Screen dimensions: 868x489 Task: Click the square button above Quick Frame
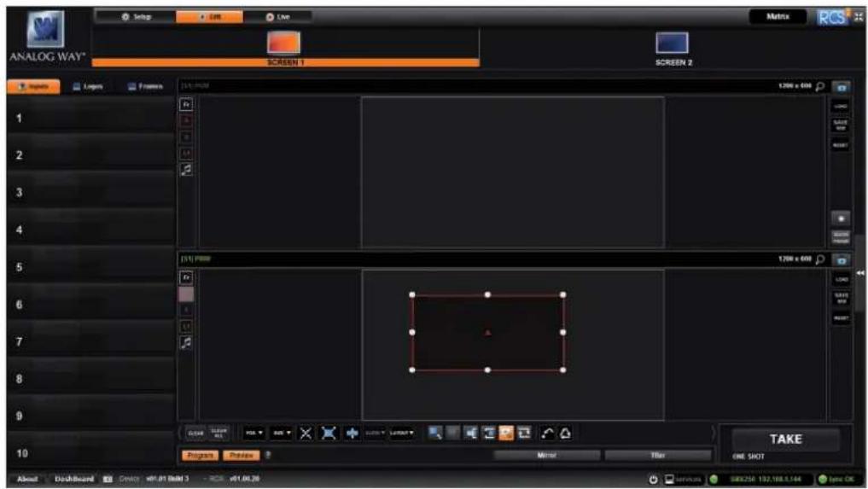click(x=841, y=218)
